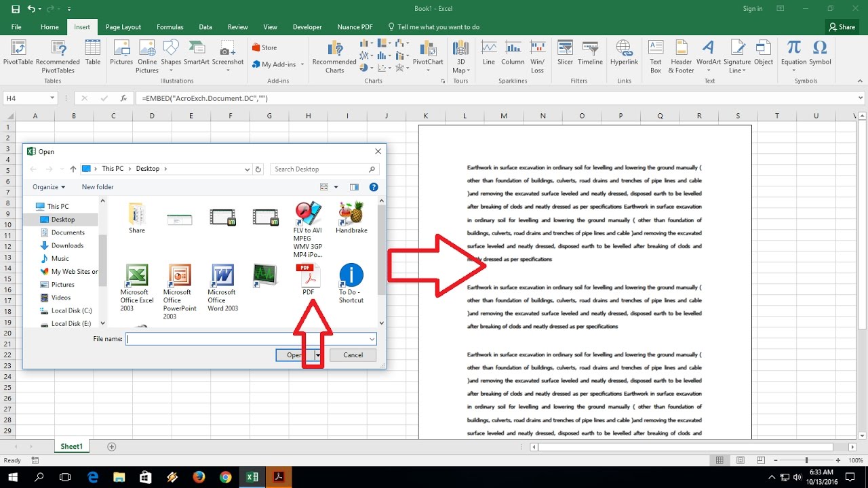This screenshot has width=868, height=488.
Task: Open Header & Footer
Action: 682,56
